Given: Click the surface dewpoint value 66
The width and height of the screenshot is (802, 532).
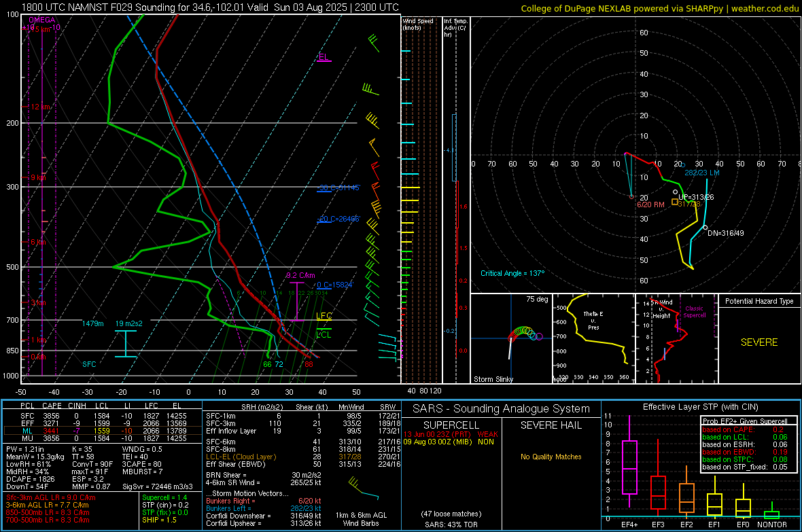Looking at the screenshot, I should pos(267,364).
